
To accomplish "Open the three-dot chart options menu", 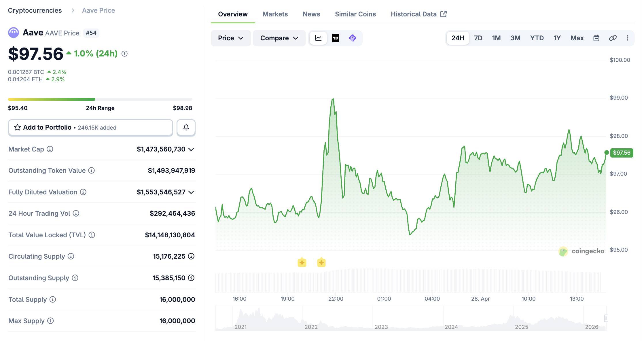I will coord(627,38).
